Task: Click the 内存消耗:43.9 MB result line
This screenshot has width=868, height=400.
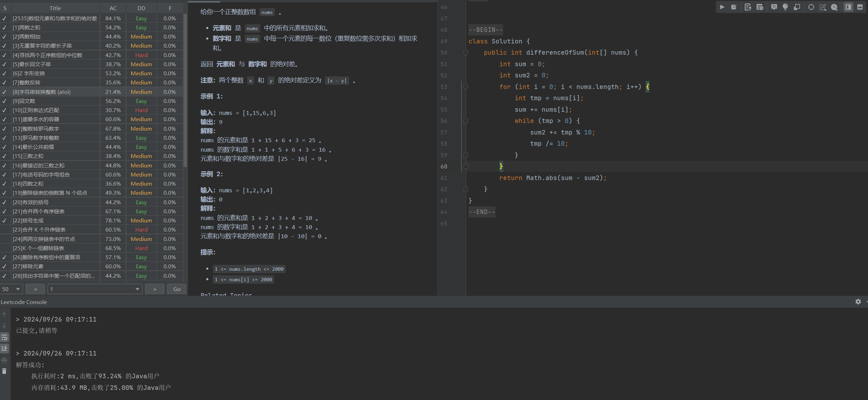Action: pyautogui.click(x=101, y=388)
